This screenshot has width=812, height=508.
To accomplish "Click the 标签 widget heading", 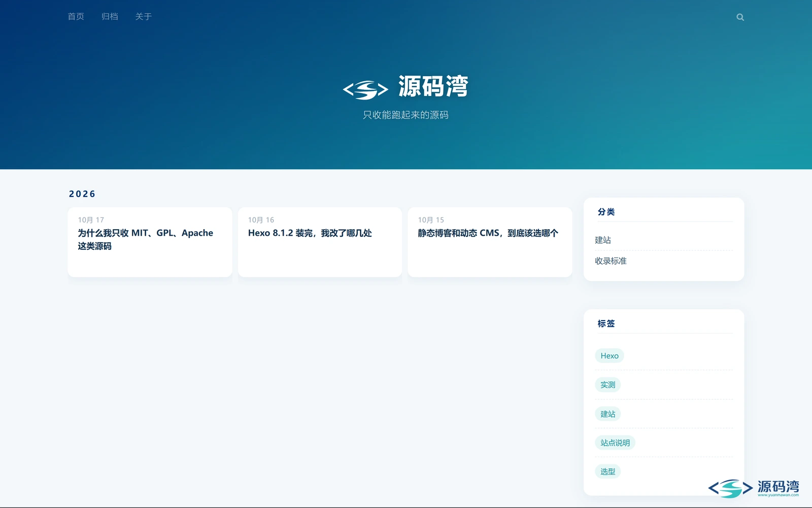I will (606, 324).
